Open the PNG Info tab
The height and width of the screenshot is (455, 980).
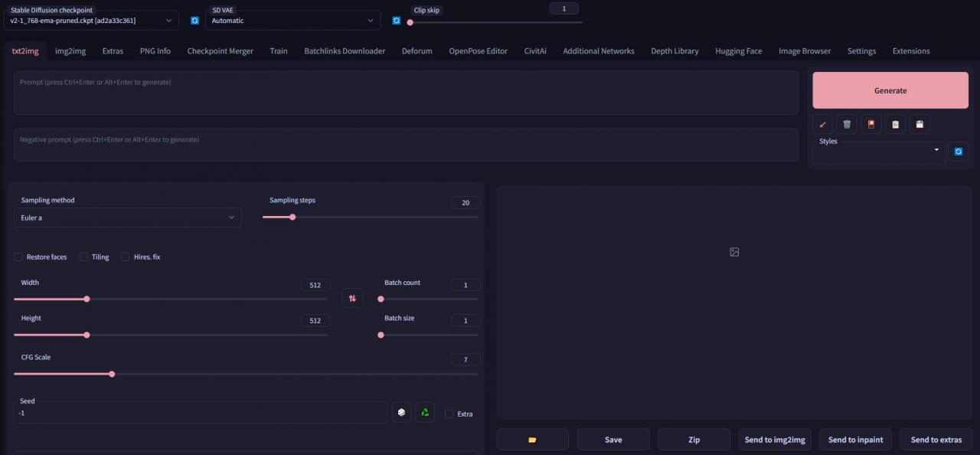[x=155, y=51]
